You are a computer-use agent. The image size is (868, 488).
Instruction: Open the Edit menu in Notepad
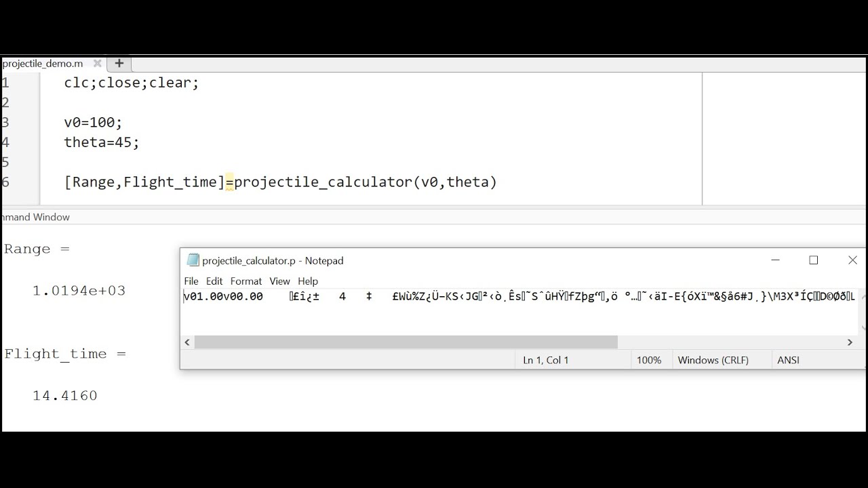pyautogui.click(x=214, y=281)
